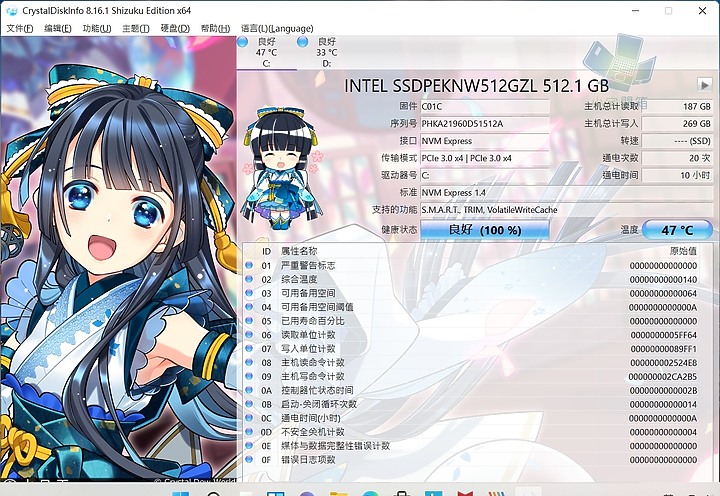Click the host total reads value 187 GB
This screenshot has height=496, width=720.
677,107
